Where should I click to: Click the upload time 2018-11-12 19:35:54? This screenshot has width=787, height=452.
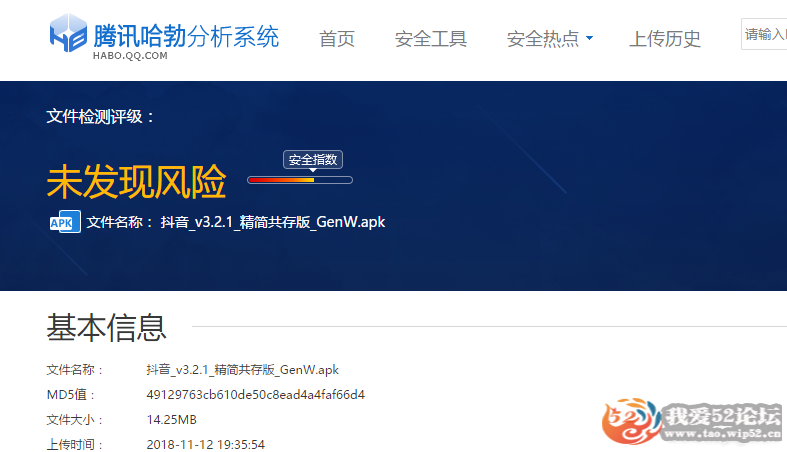pos(205,444)
